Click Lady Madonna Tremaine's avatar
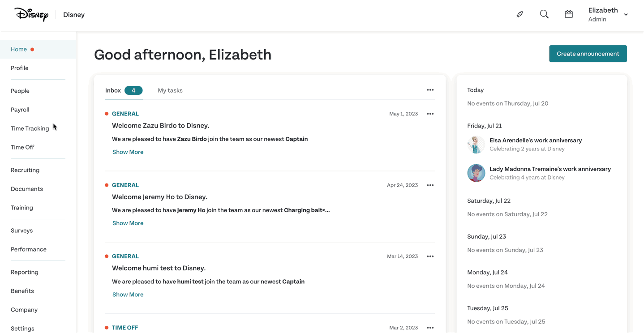This screenshot has height=333, width=644. click(x=476, y=173)
